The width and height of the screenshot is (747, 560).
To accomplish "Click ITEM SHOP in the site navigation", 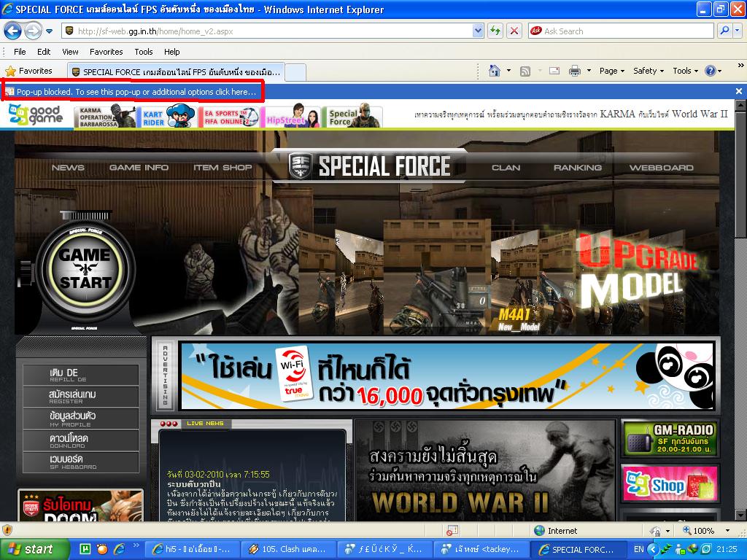I will (x=222, y=168).
